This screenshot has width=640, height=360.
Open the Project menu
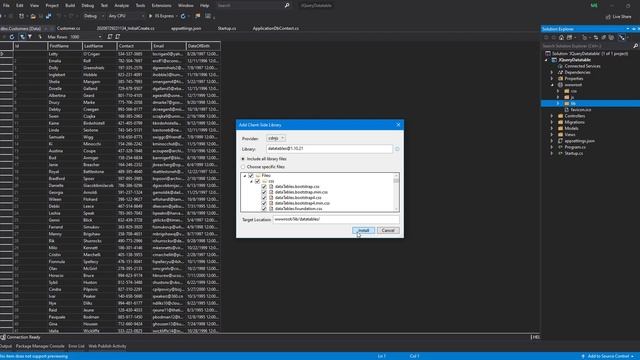point(52,6)
